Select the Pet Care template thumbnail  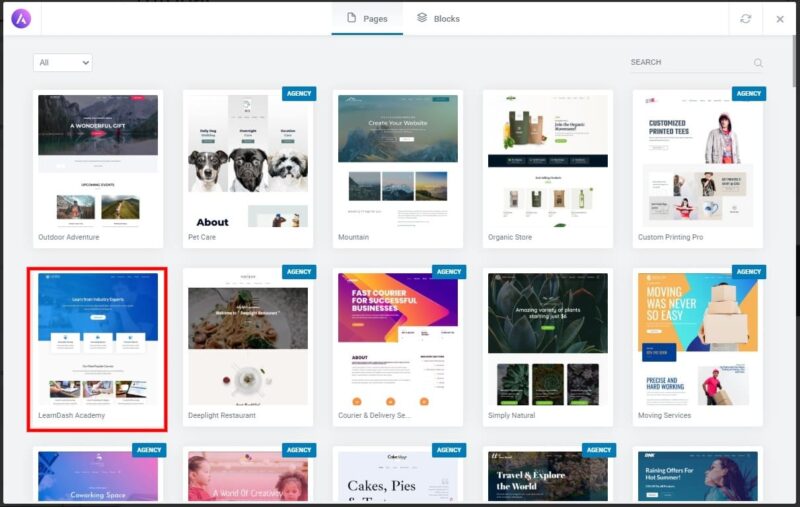coord(248,161)
